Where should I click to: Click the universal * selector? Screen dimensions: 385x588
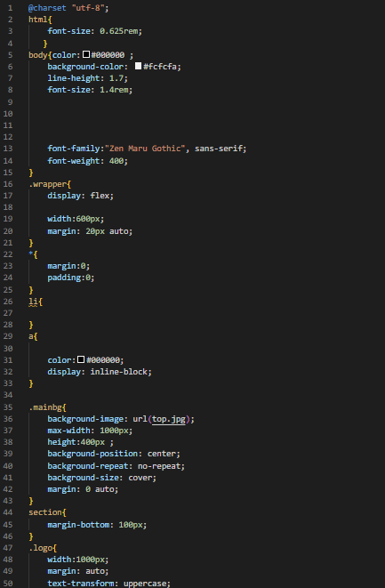pyautogui.click(x=31, y=254)
